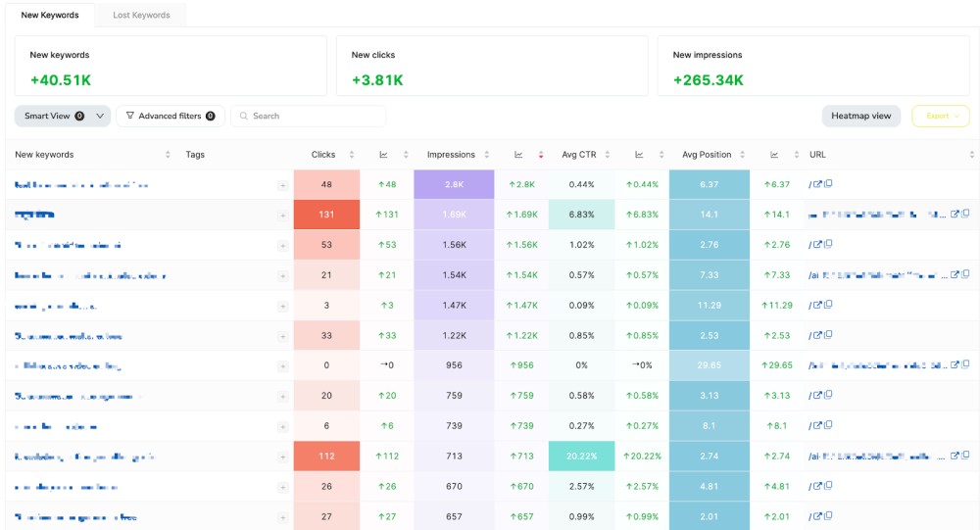Copy URL icon in the 29.65 position row

965,365
